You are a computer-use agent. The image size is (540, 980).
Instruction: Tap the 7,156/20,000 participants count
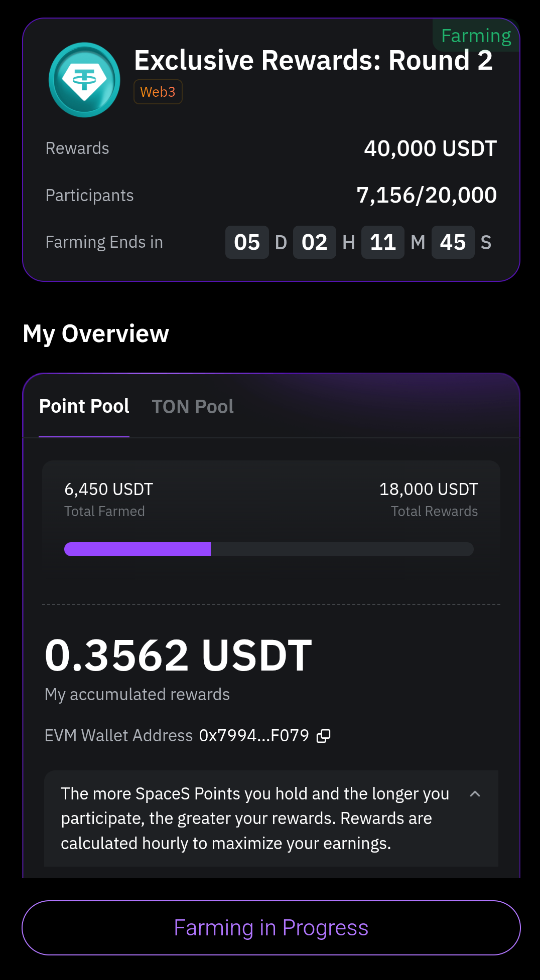pyautogui.click(x=426, y=195)
